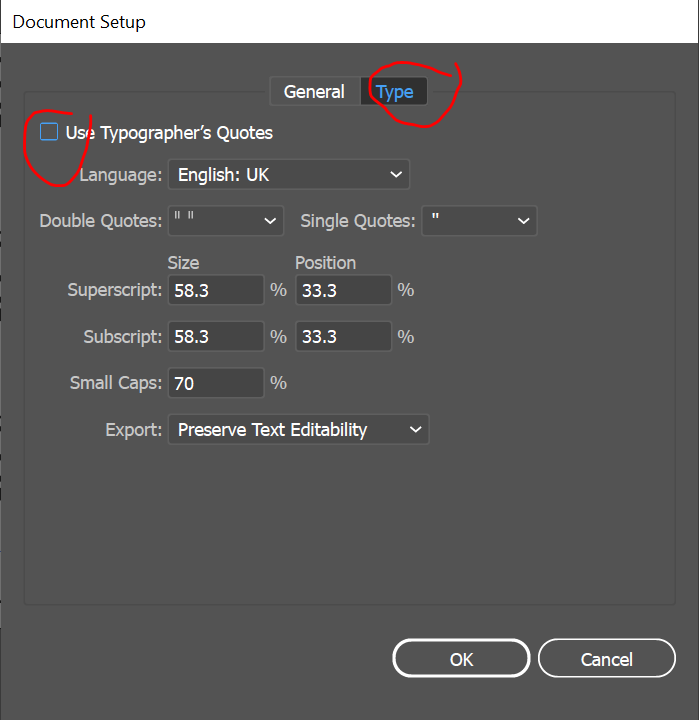Screen dimensions: 699x720
Task: Select the Type tab
Action: click(395, 92)
